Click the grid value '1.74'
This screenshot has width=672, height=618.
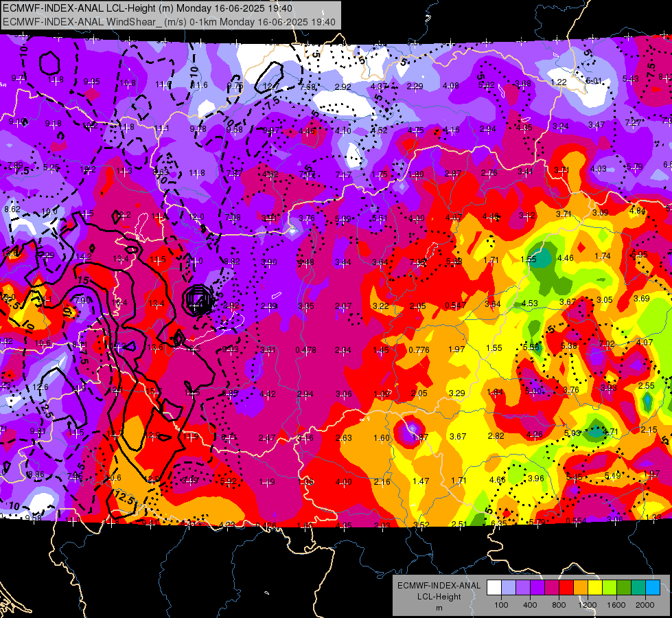[x=603, y=256]
